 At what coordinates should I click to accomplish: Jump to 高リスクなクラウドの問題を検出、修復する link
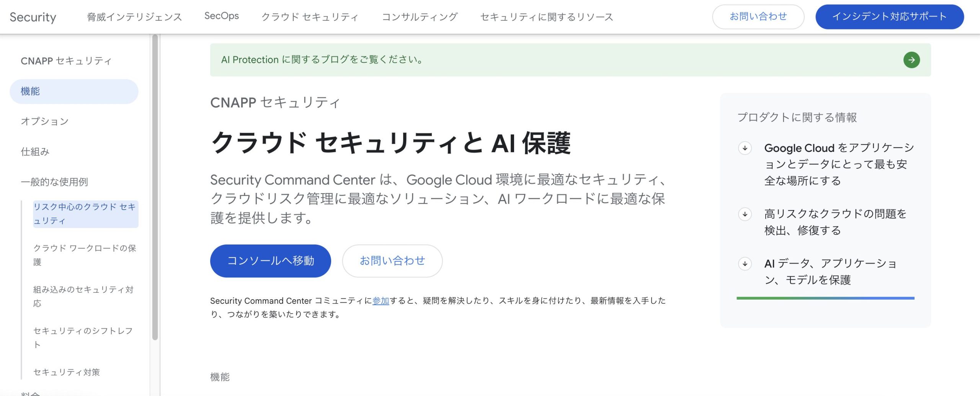pos(836,222)
